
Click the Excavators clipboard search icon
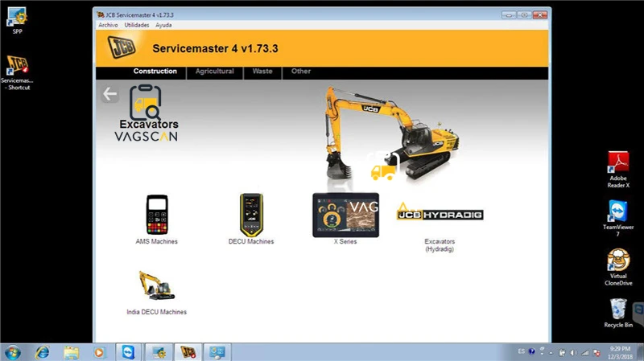coord(146,103)
